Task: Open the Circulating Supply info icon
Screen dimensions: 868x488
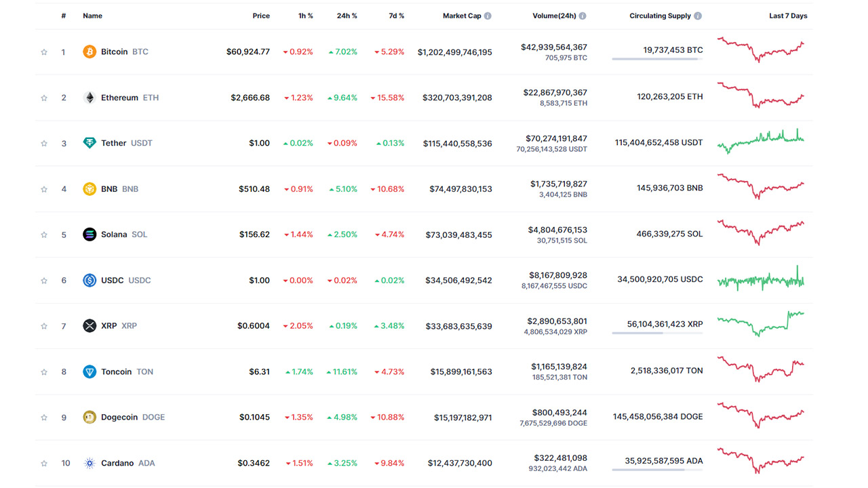Action: click(x=698, y=16)
